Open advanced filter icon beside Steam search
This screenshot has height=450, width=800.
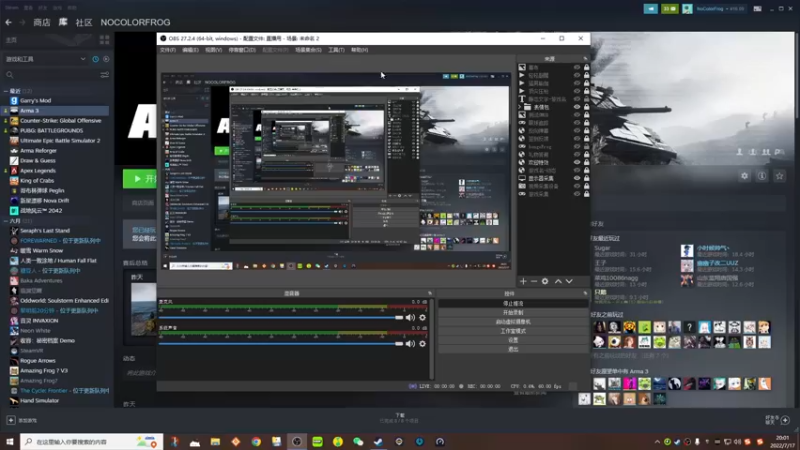pyautogui.click(x=105, y=75)
